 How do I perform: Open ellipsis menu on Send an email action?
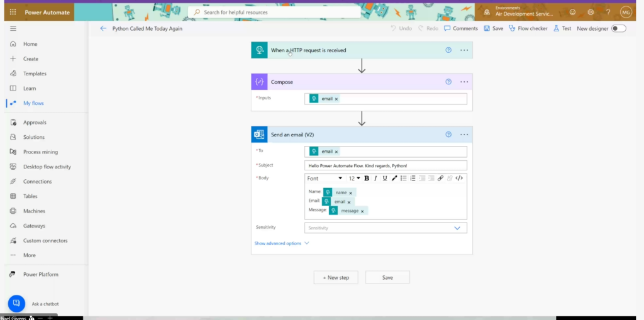pyautogui.click(x=464, y=135)
